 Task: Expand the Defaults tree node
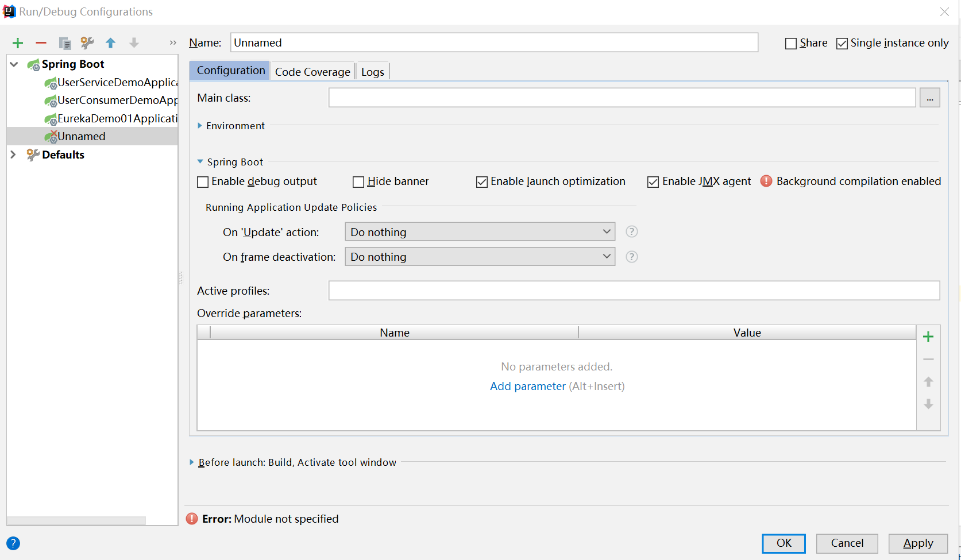13,155
